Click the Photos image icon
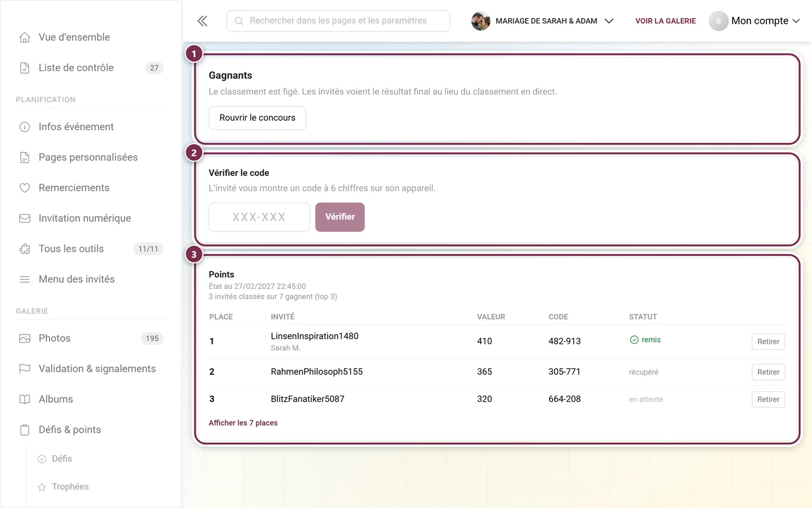This screenshot has height=508, width=812. pos(25,339)
